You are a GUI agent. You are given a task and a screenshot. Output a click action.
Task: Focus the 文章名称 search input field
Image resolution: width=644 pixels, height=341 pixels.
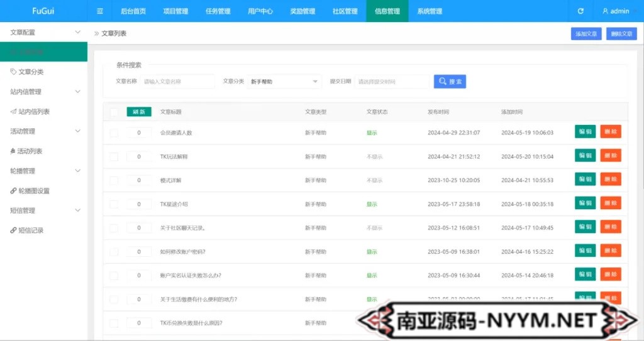[177, 82]
